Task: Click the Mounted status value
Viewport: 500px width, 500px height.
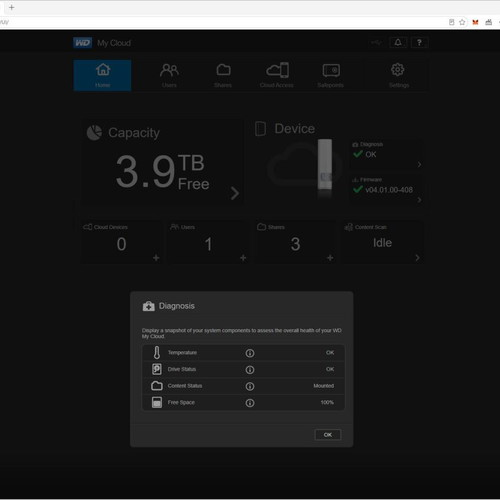Action: [x=324, y=386]
